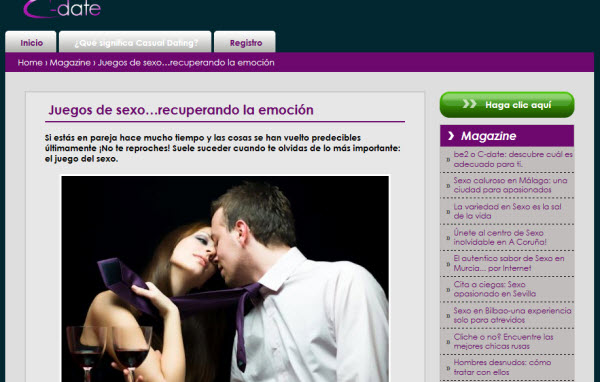
Task: Open Sexo en Bilbao-una experiencia solo para atrevidos
Action: (512, 315)
